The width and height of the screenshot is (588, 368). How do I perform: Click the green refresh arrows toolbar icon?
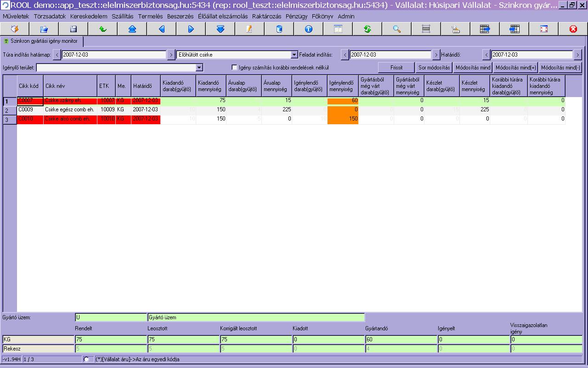tap(367, 29)
